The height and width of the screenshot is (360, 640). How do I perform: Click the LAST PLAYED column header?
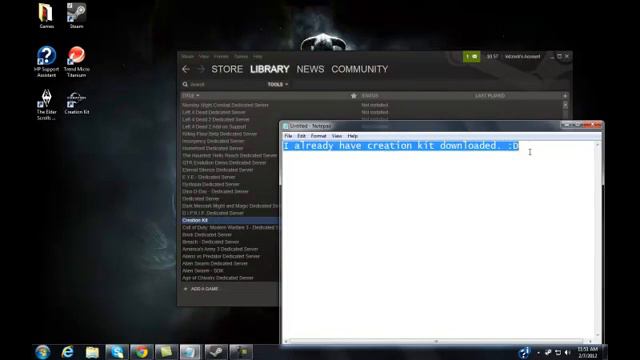coord(490,96)
